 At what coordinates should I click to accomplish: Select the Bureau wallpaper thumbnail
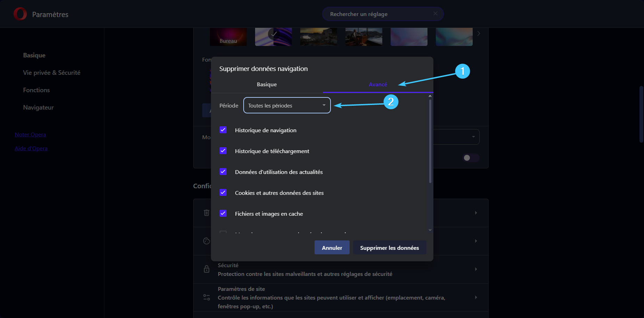tap(228, 37)
